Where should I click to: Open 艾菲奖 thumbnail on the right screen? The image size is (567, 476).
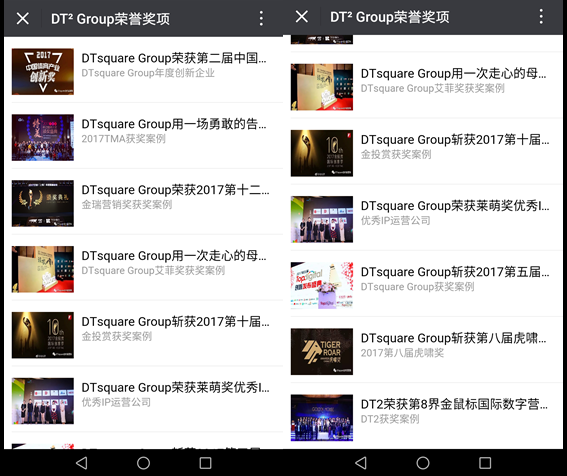tap(322, 87)
